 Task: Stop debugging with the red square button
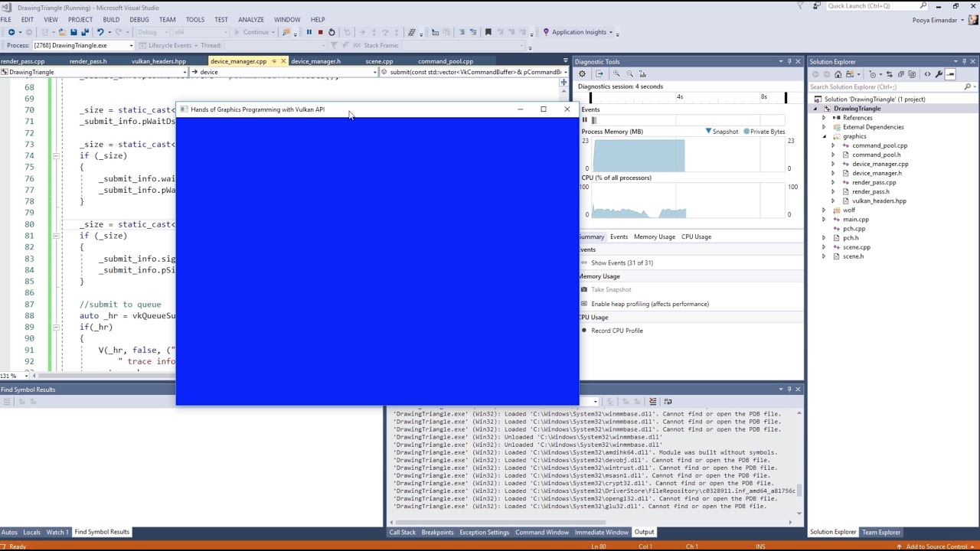tap(320, 32)
